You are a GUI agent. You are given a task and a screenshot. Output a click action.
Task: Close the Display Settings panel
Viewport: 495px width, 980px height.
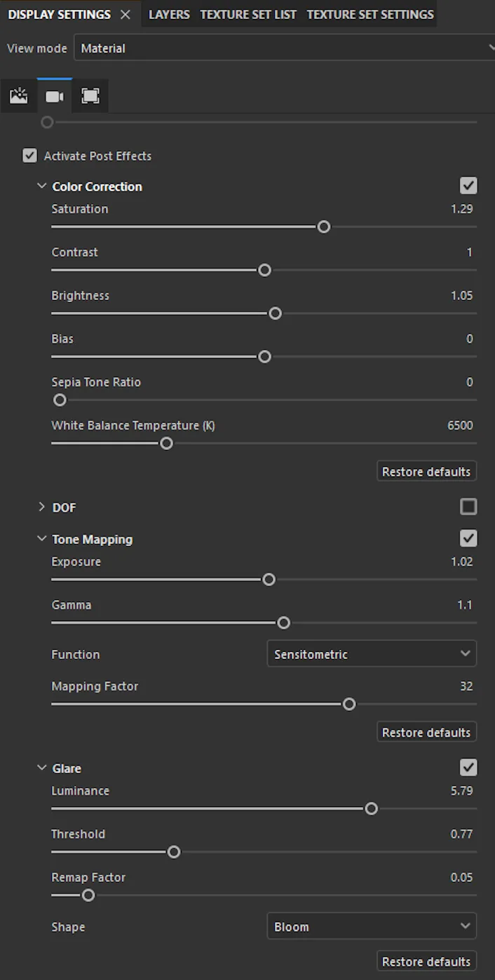click(x=126, y=14)
